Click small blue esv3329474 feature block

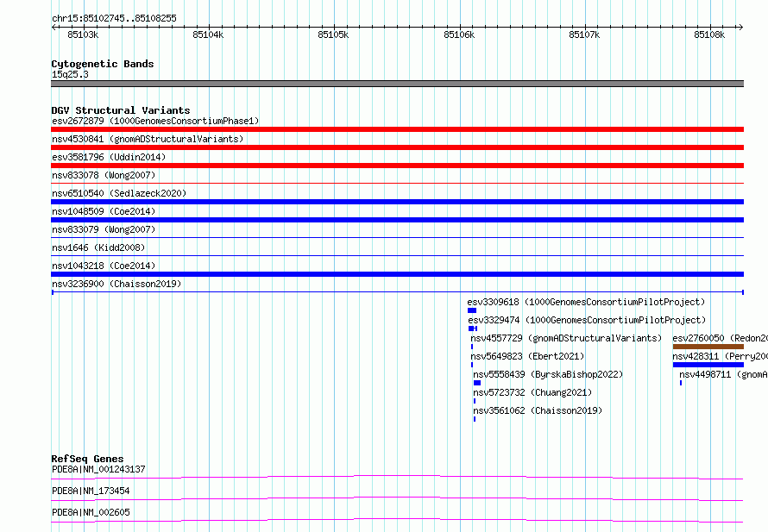[473, 329]
